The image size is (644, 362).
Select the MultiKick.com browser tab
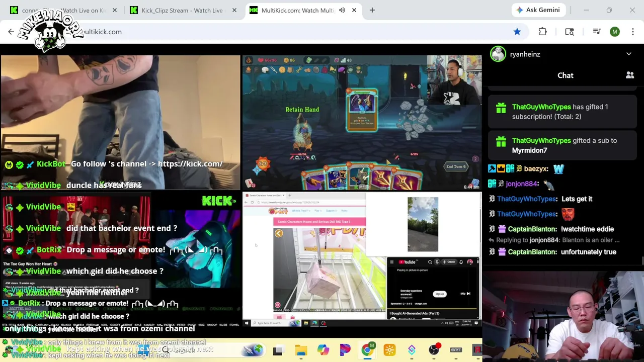[303, 10]
